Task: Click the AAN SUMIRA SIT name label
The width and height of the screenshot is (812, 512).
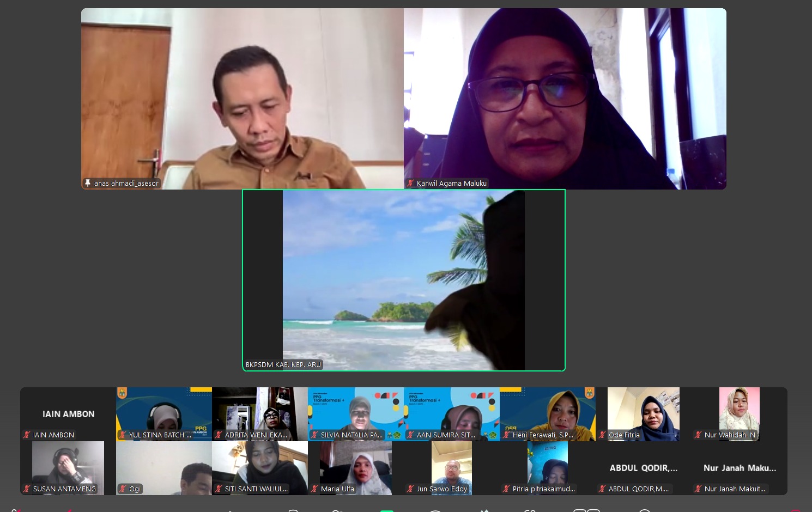Action: pos(446,435)
